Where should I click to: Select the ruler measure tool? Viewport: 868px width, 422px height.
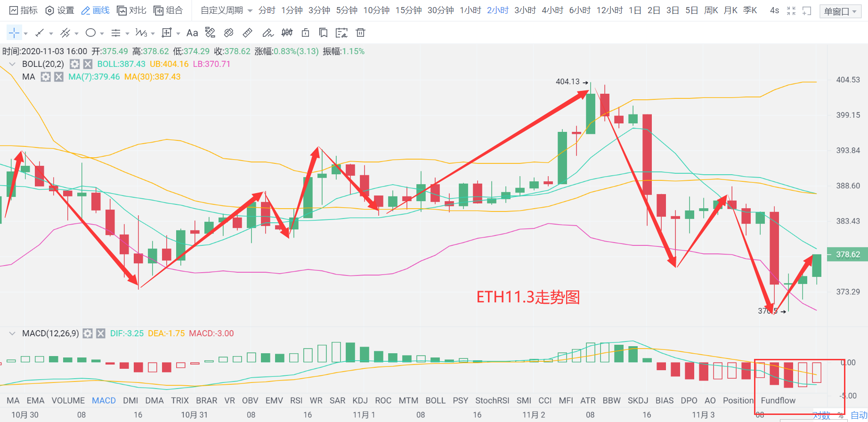click(x=247, y=32)
